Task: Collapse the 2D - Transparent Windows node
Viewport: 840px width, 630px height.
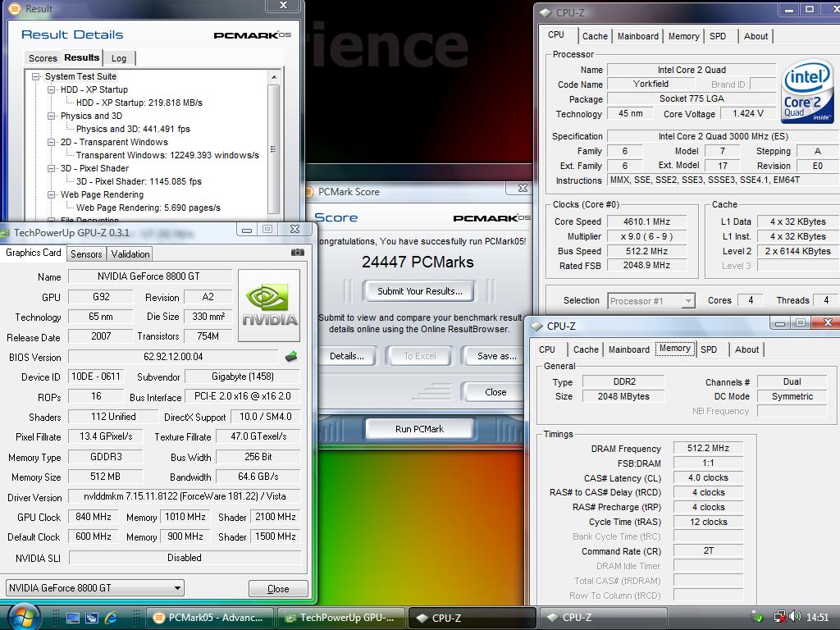Action: 52,142
